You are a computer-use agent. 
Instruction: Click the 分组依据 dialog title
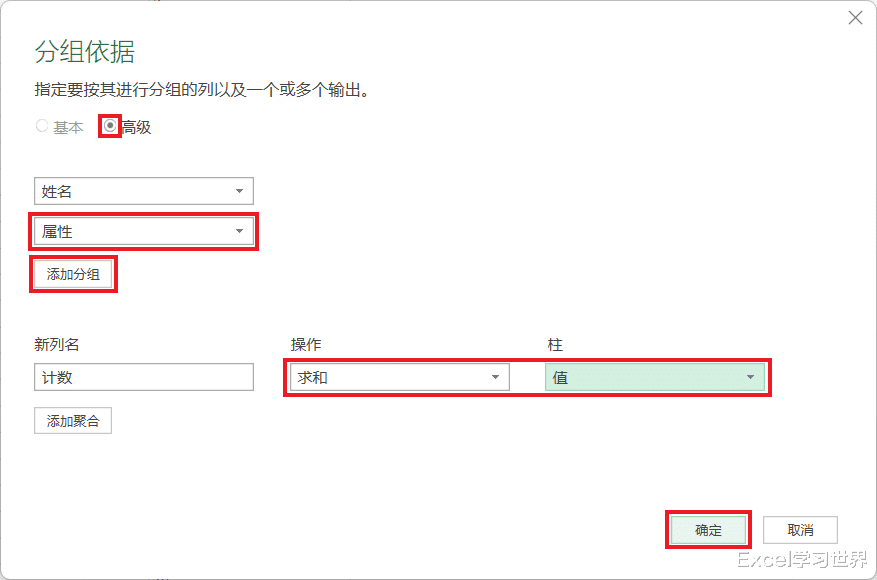coord(85,53)
